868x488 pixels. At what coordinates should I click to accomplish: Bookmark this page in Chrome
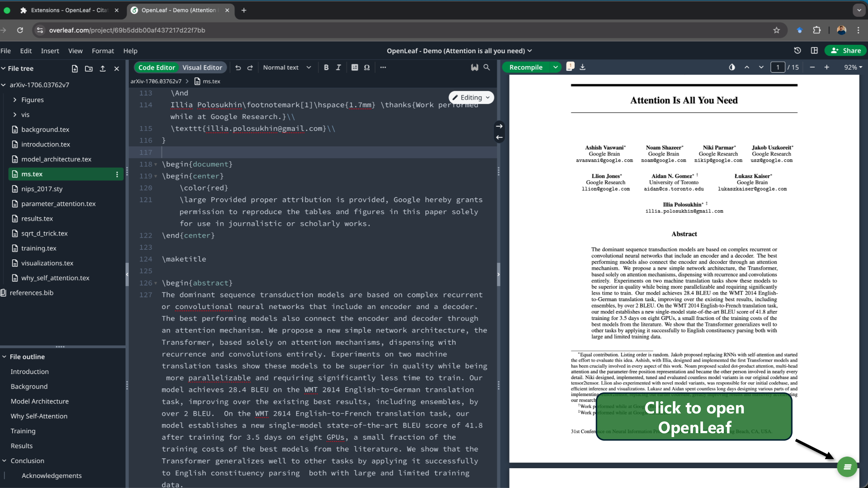click(776, 30)
